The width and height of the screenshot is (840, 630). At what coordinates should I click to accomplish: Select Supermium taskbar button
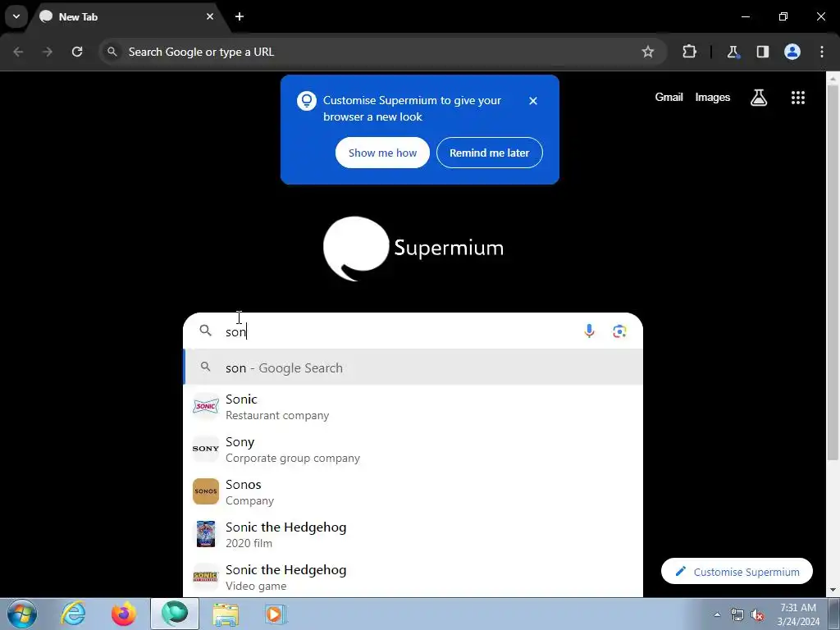[175, 614]
